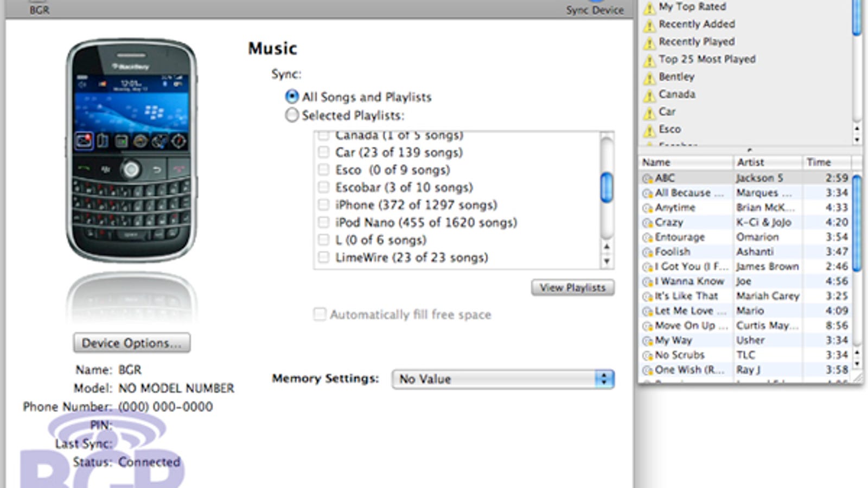Viewport: 868px width, 488px height.
Task: Select My Top Rated smart playlist icon
Action: 649,8
